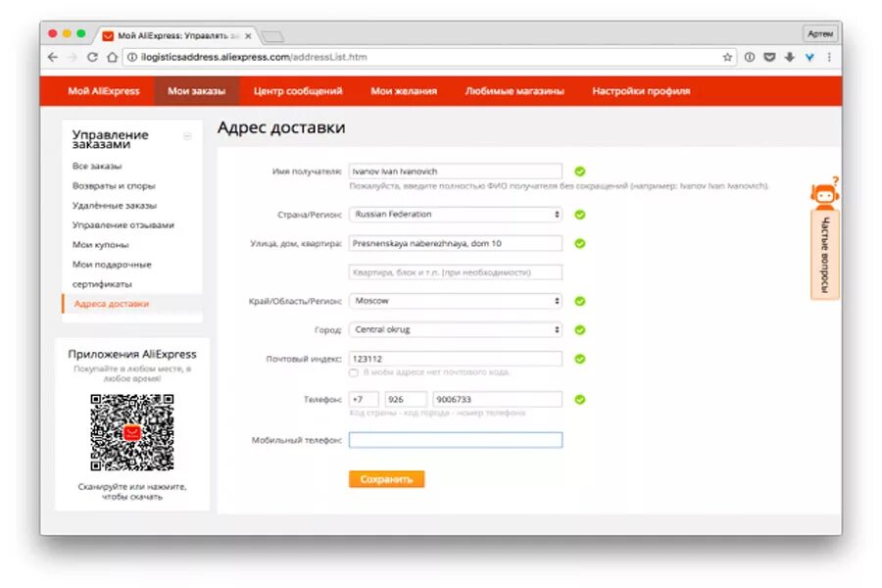Viewport: 882px width, 588px height.
Task: Open the blue V extension icon
Action: point(809,58)
